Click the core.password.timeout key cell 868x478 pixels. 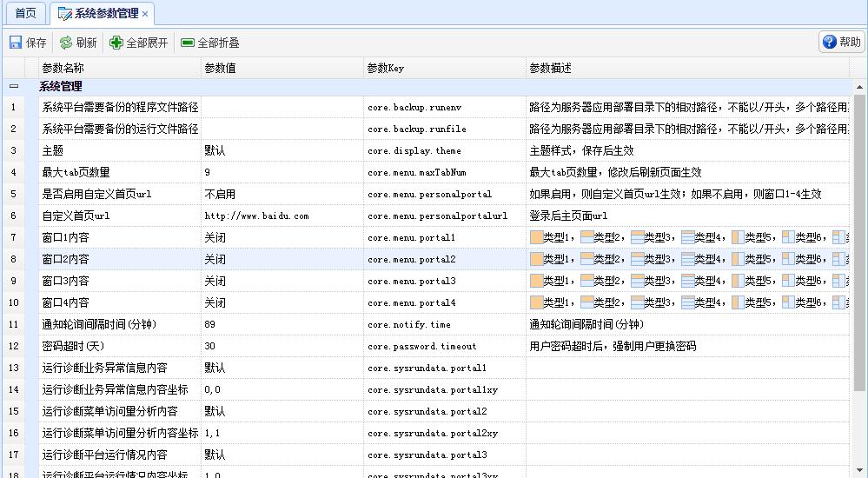pos(445,346)
